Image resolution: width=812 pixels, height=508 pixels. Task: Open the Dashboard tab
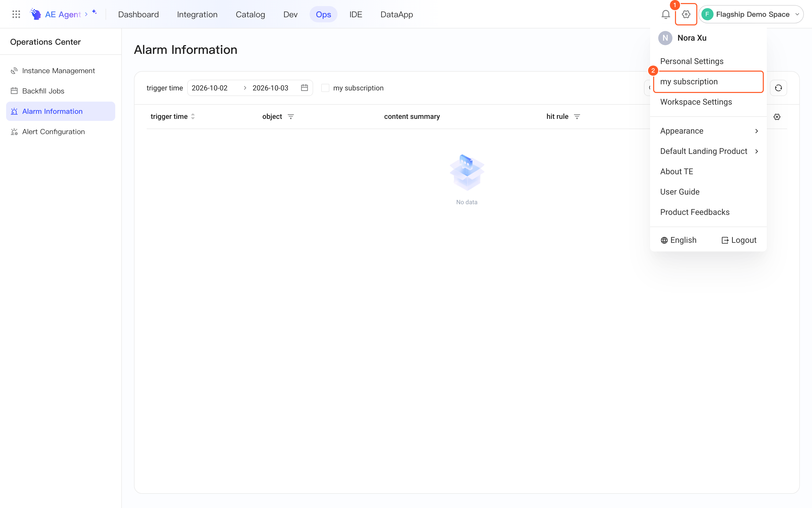point(138,14)
